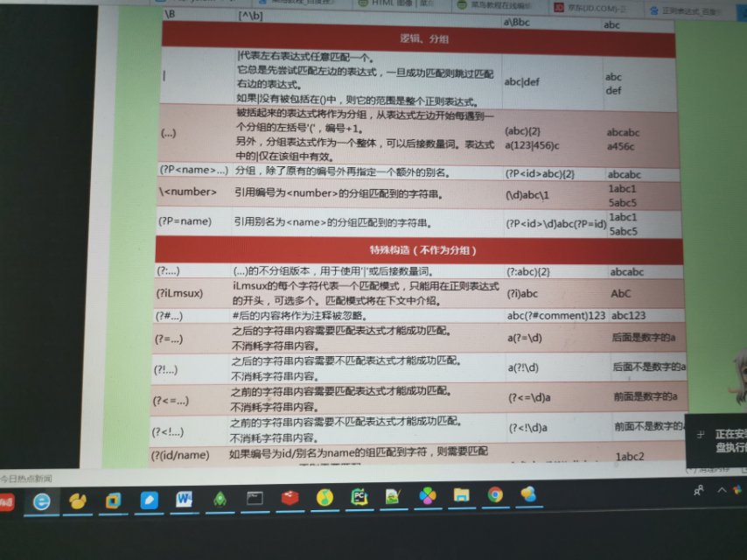
Task: Switch to PyCharm in the taskbar
Action: 360,497
